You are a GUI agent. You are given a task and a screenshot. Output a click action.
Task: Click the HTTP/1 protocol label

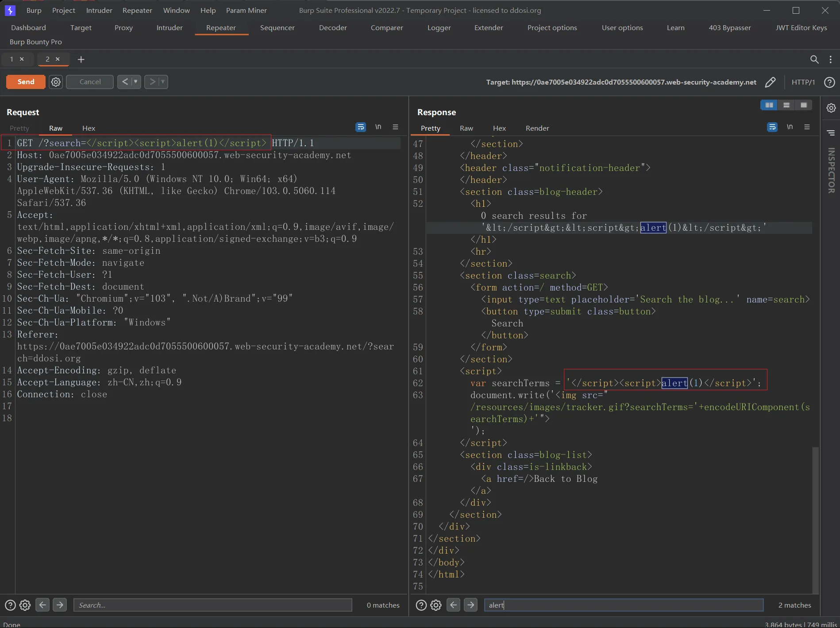803,82
